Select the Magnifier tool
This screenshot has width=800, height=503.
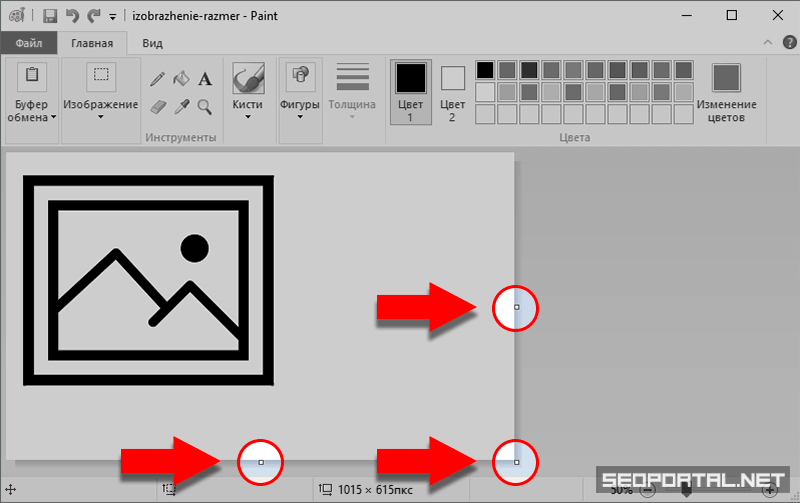pyautogui.click(x=205, y=105)
